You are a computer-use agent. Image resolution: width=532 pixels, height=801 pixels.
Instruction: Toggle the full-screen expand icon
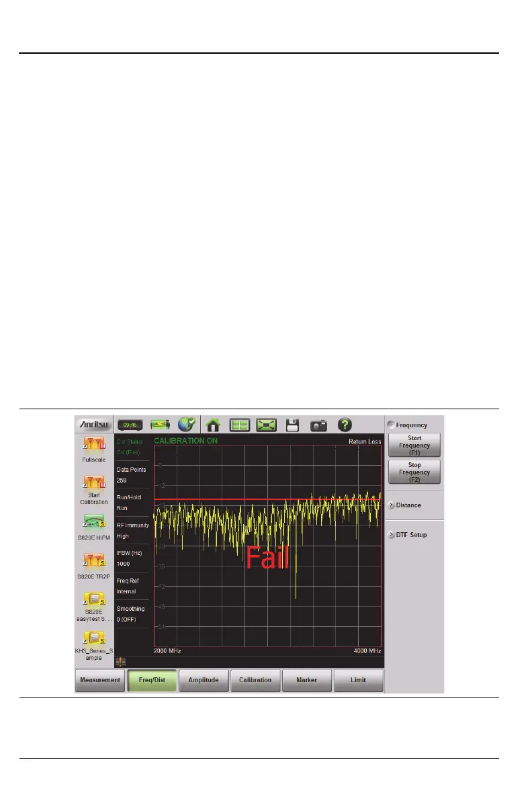[267, 425]
